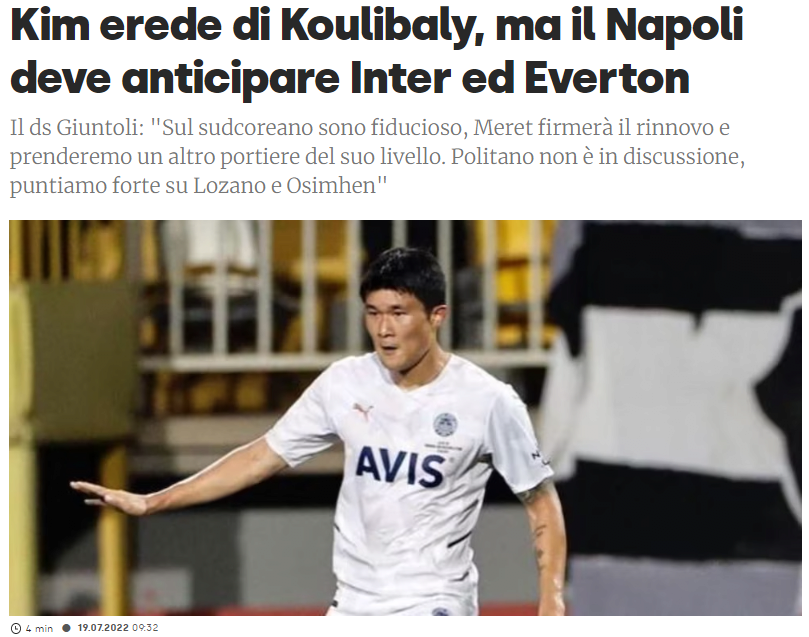Click the dark dot before the date

66,628
